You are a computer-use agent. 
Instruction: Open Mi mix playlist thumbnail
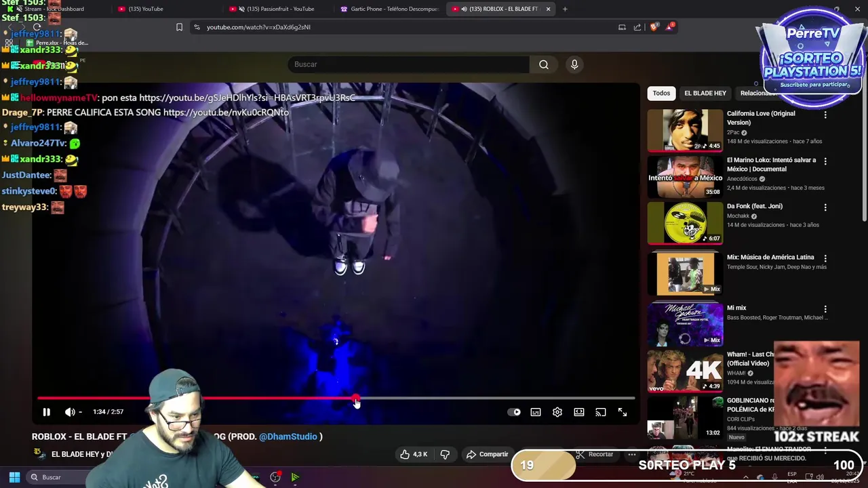[685, 325]
